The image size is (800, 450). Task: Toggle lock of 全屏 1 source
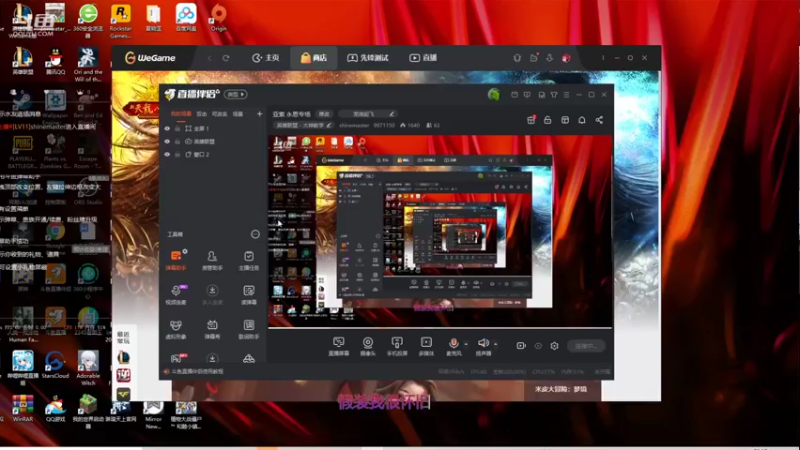click(178, 129)
